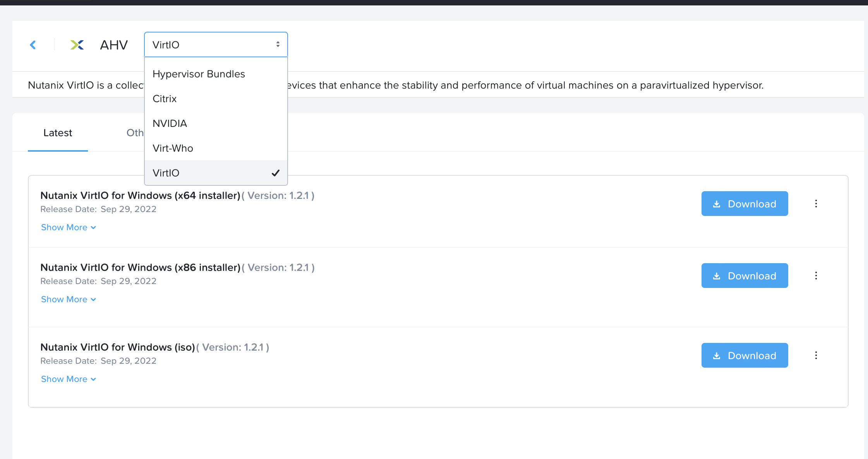
Task: Open the three-dot menu for the iso package
Action: 816,355
